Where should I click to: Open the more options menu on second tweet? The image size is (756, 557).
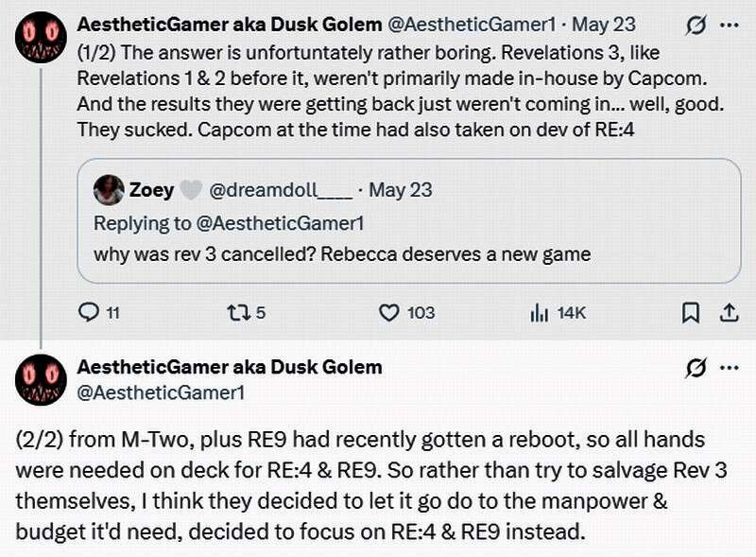coord(729,367)
